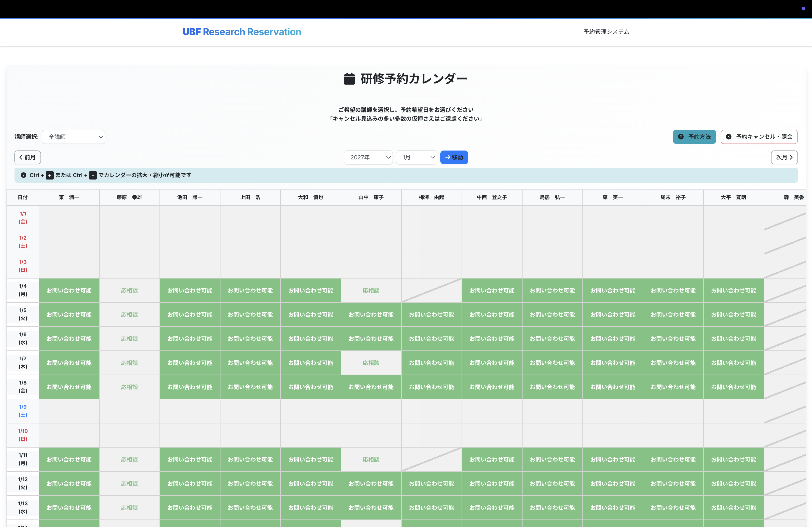The image size is (812, 527).
Task: Open the 全講師 instructor dropdown
Action: (x=74, y=137)
